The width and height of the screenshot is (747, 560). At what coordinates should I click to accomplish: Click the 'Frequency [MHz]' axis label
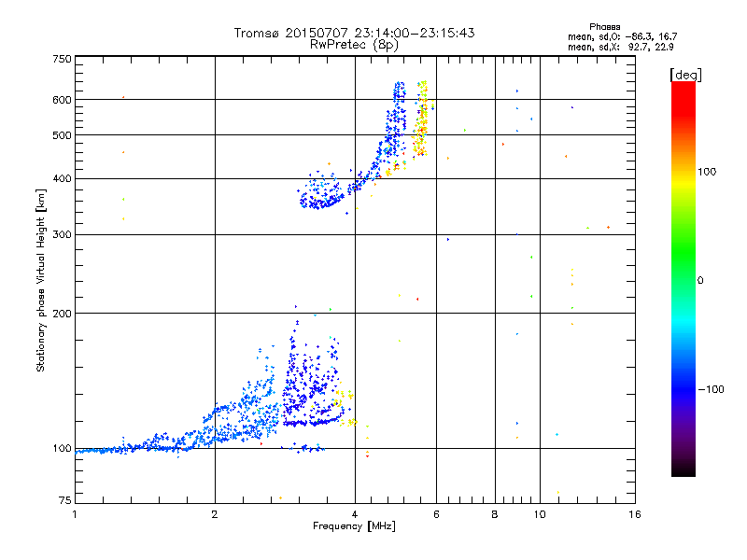354,526
